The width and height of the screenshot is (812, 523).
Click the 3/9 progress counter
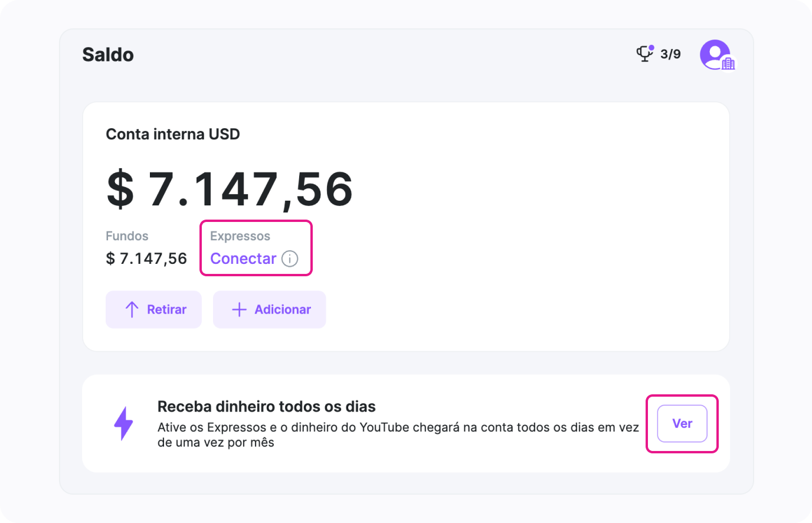pyautogui.click(x=670, y=54)
